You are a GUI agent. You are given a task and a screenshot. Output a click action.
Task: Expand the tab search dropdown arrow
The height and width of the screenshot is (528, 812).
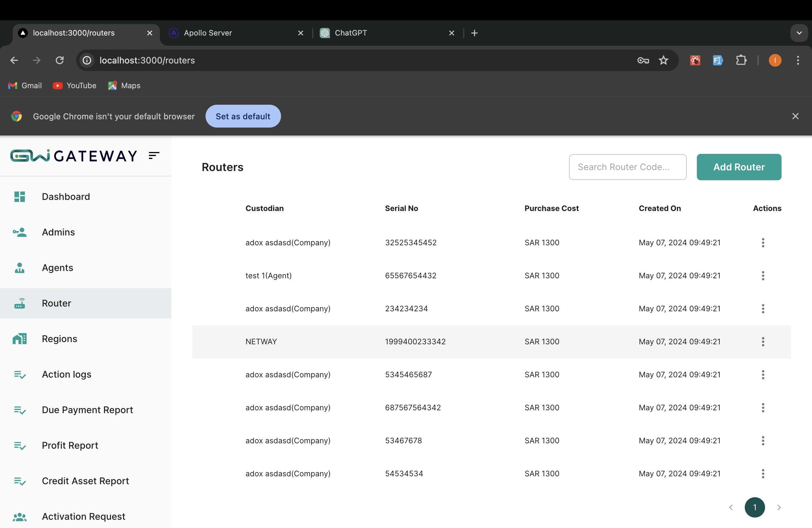(x=799, y=33)
